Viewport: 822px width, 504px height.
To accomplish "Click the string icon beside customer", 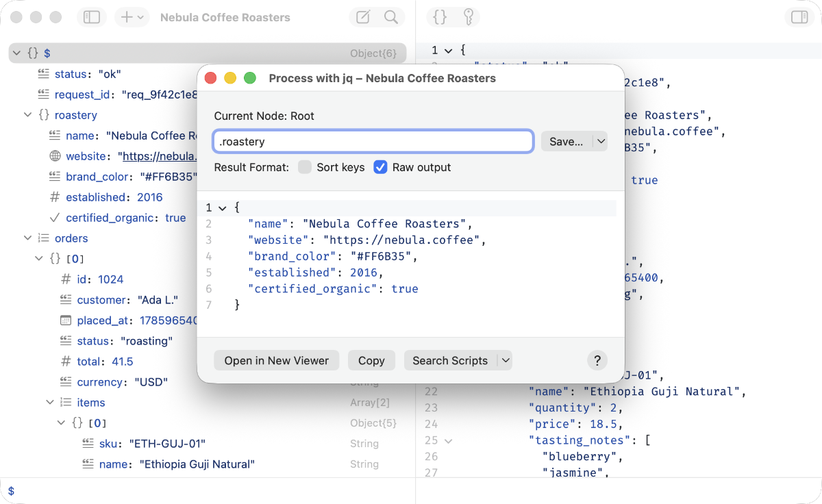I will 66,300.
